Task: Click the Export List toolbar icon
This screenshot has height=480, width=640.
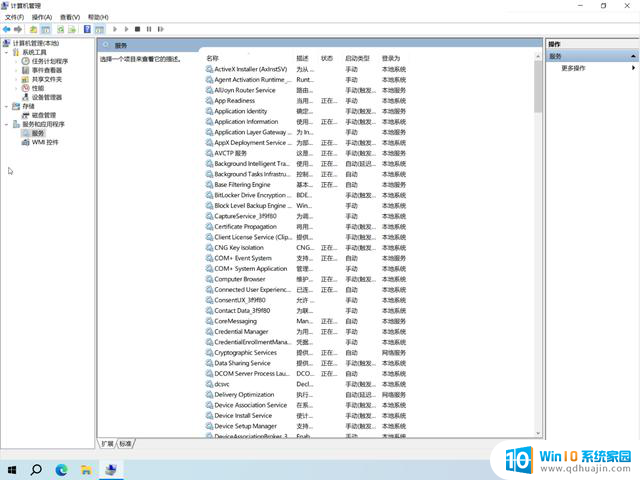Action: [x=72, y=29]
